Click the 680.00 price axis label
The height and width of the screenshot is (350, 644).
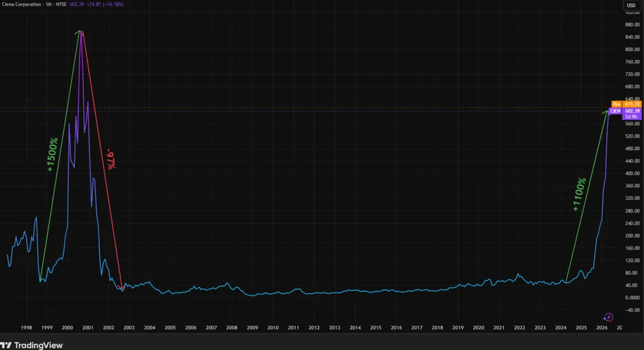(x=632, y=87)
